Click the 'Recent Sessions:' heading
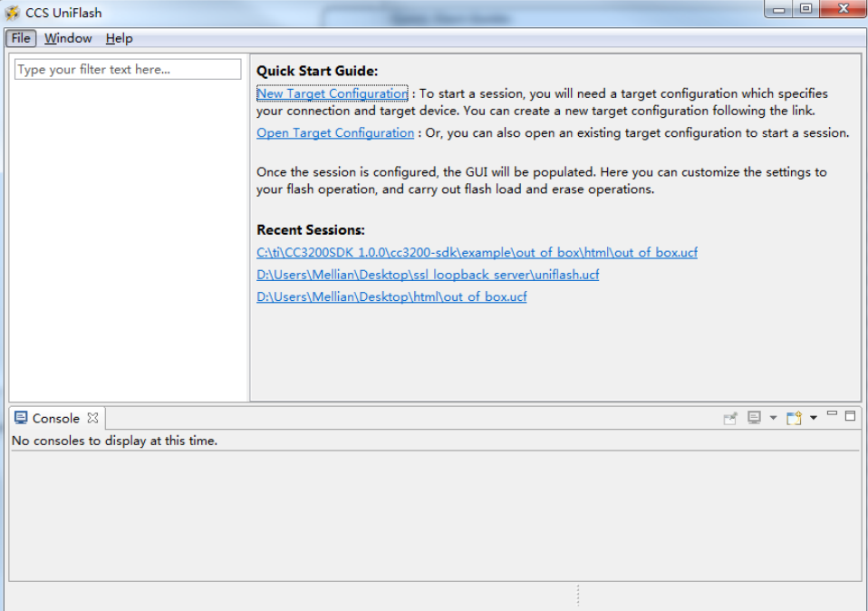Screen dimensions: 868x611 pos(311,230)
